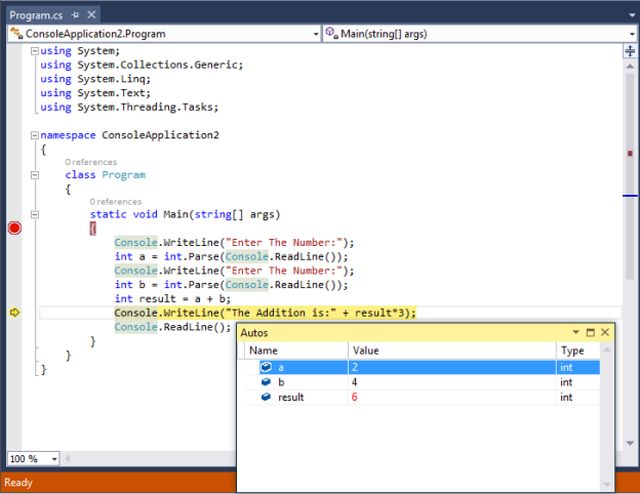
Task: Collapse the namespace ConsoleApplication2 block
Action: 35,135
